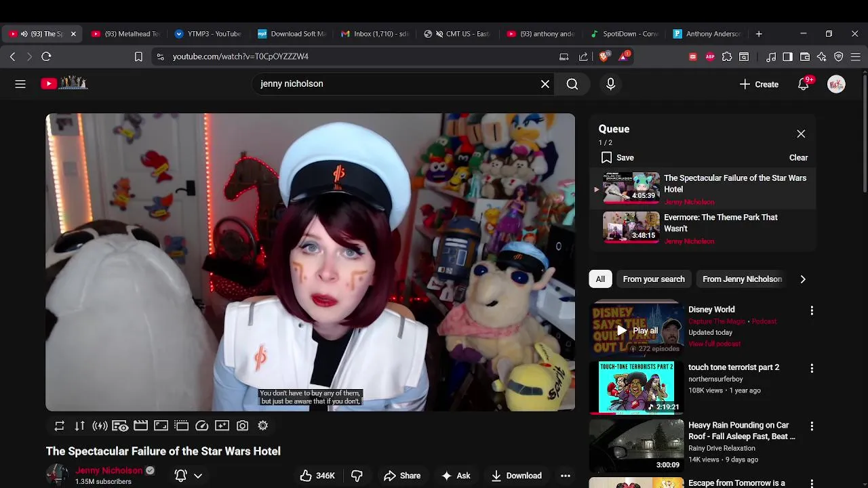The image size is (868, 488).
Task: Open the 'touch tone terrorist part 2' thumbnail
Action: tap(636, 387)
